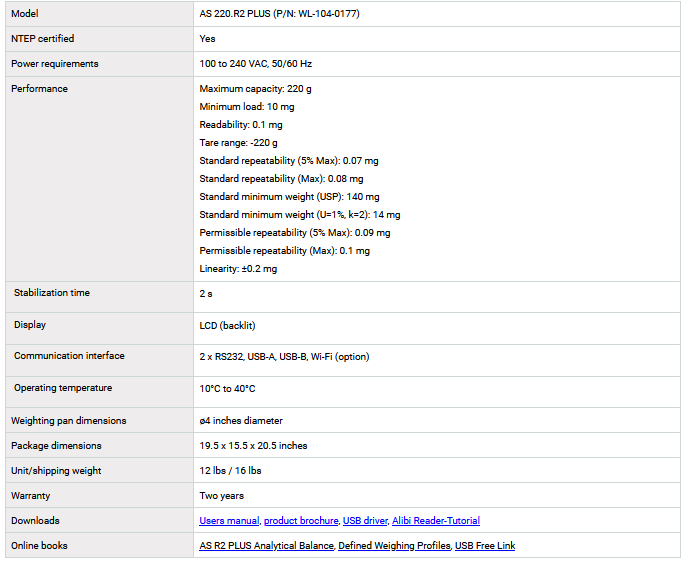Open the Defined Weighing Profiles link
The image size is (686, 565).
click(x=394, y=546)
